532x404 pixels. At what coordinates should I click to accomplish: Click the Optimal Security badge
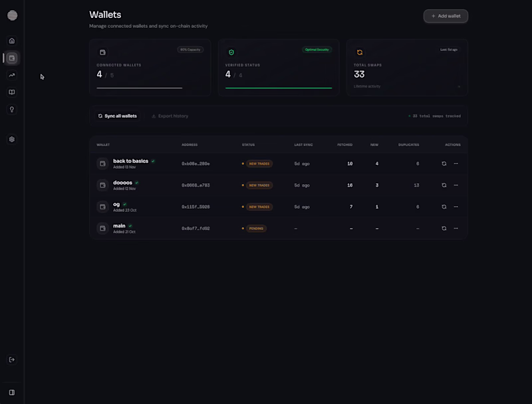point(317,50)
